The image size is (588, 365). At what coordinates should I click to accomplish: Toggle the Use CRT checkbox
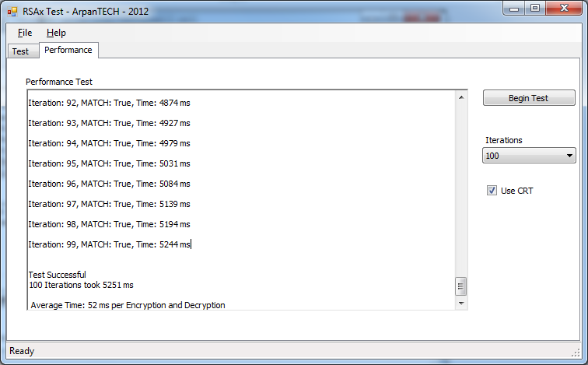click(x=492, y=191)
